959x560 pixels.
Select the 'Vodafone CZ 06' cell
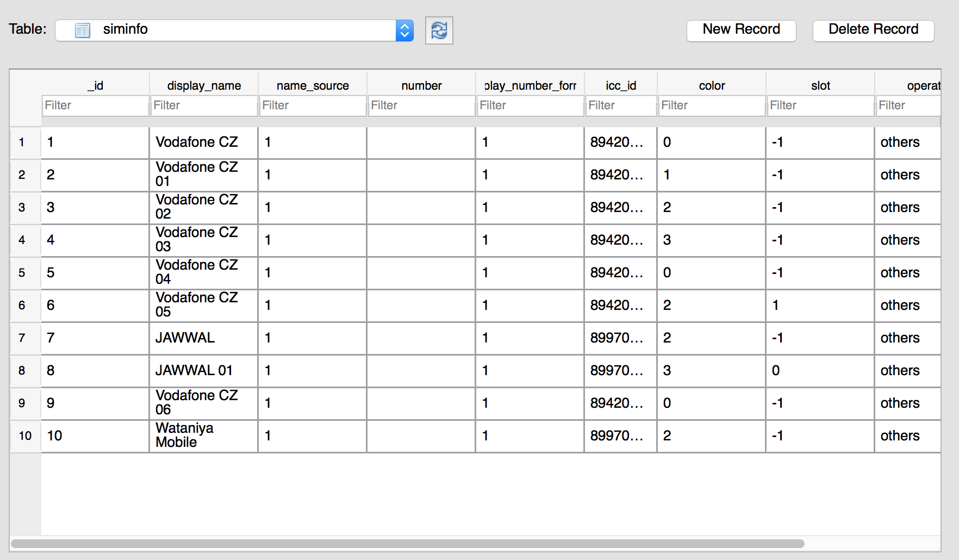point(203,403)
